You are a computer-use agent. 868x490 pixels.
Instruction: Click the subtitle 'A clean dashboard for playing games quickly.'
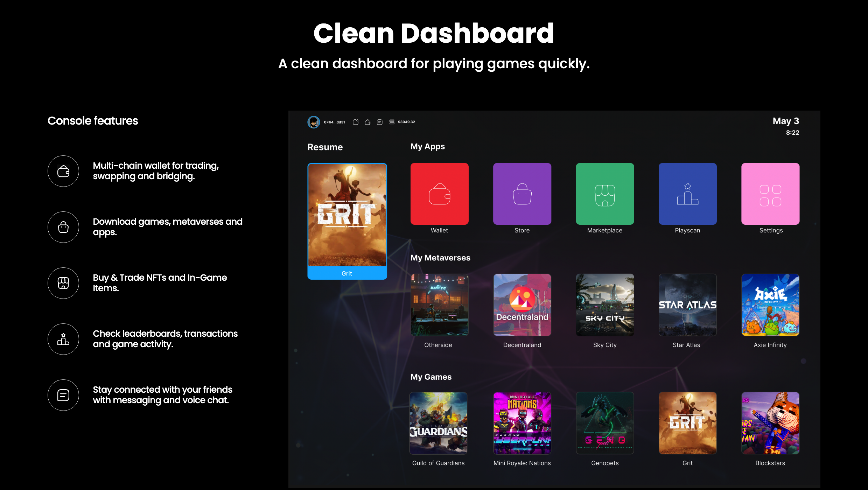(434, 64)
